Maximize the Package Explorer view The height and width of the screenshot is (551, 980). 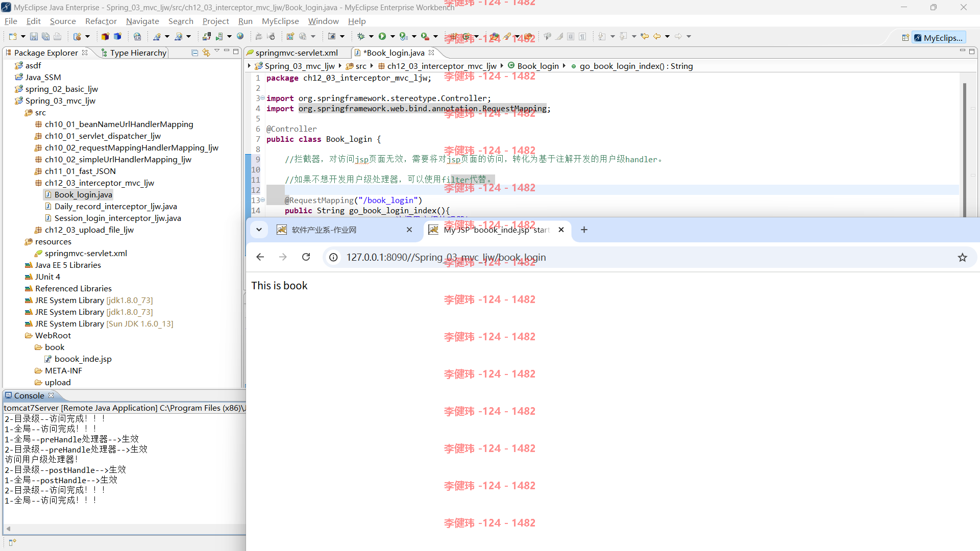[x=236, y=52]
